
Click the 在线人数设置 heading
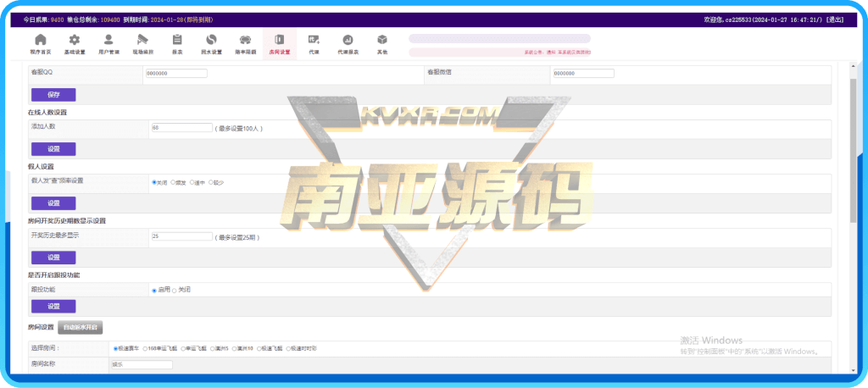(x=47, y=113)
